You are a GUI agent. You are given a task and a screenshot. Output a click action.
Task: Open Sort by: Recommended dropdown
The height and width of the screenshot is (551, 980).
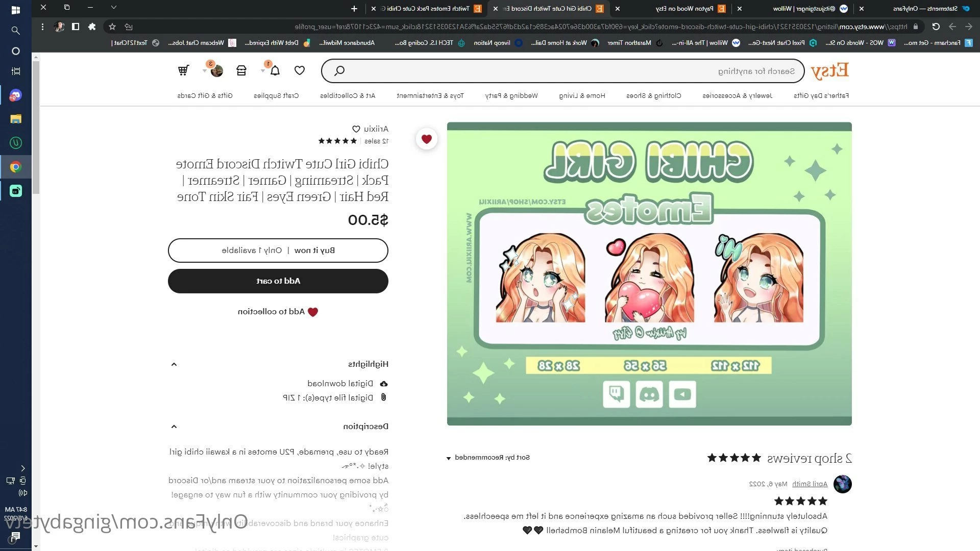tap(488, 458)
